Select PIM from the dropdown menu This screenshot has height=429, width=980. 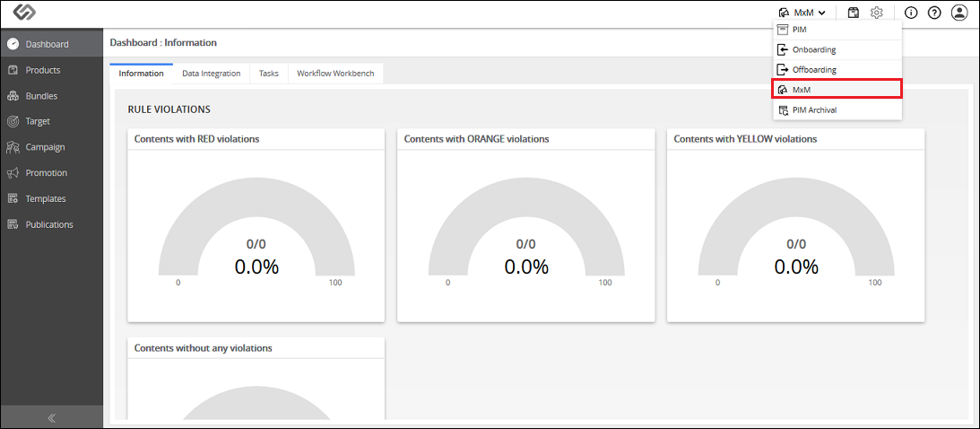pos(837,30)
